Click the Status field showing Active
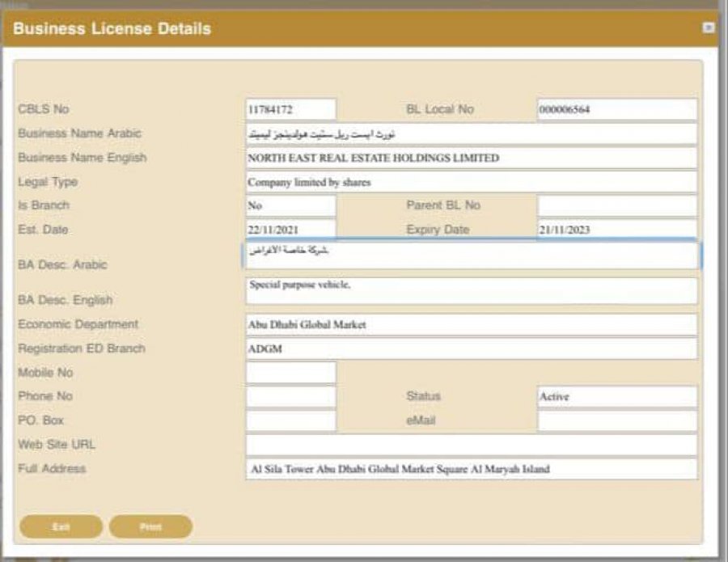This screenshot has width=728, height=562. point(616,397)
